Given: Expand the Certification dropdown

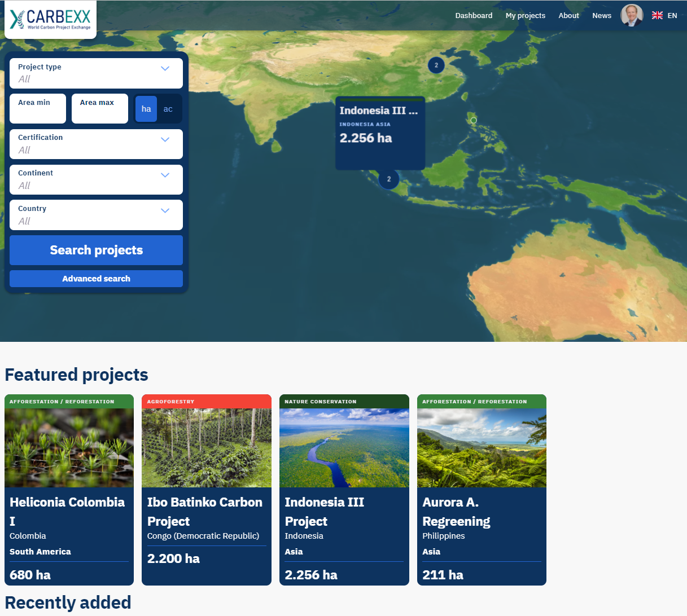Looking at the screenshot, I should click(x=96, y=144).
